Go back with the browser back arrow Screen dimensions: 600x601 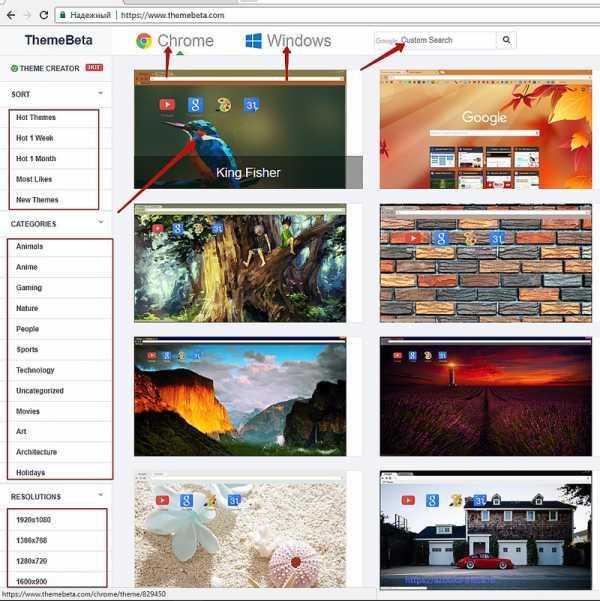11,15
